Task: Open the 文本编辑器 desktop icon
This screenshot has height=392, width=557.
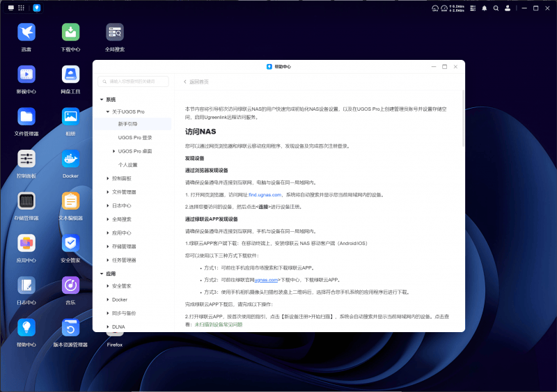Action: tap(70, 201)
